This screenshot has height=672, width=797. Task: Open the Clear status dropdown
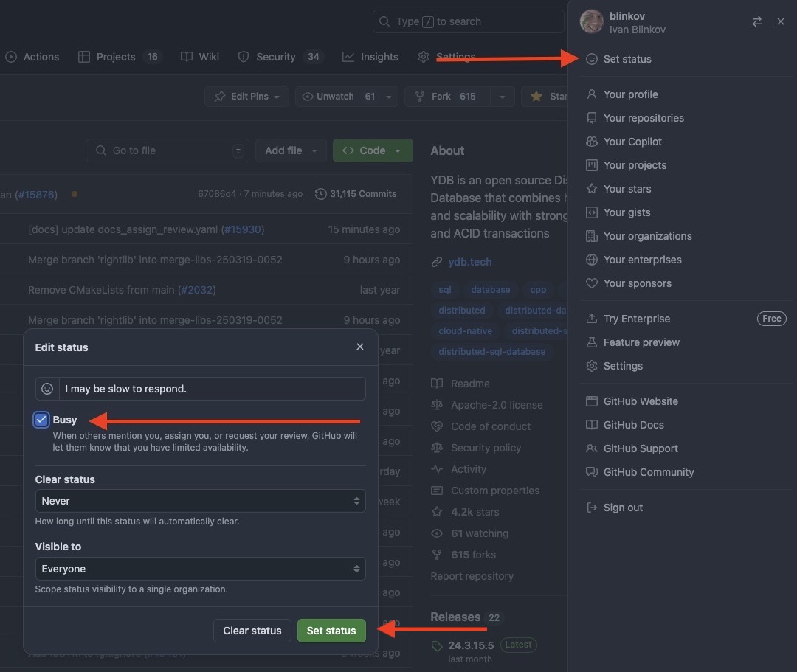(200, 501)
